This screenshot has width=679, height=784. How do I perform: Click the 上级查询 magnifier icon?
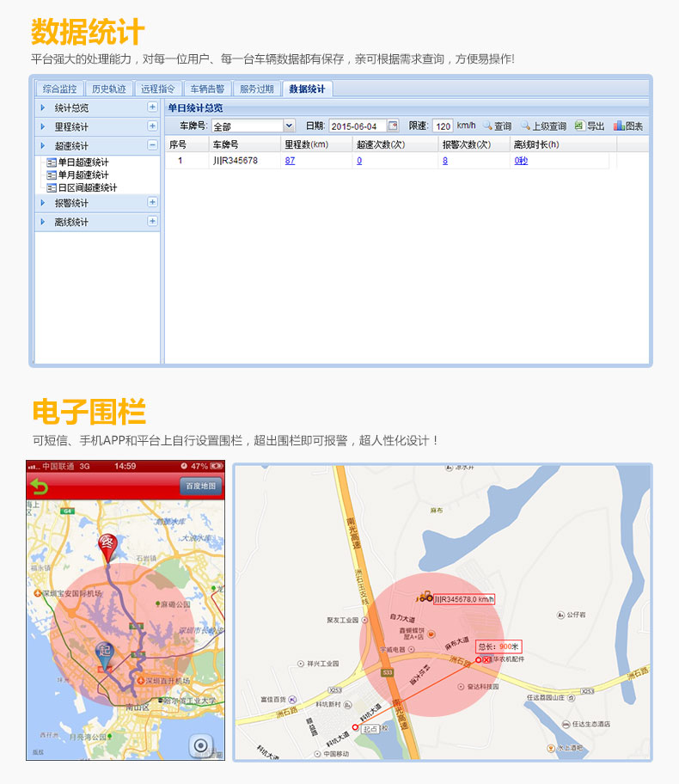pyautogui.click(x=525, y=126)
